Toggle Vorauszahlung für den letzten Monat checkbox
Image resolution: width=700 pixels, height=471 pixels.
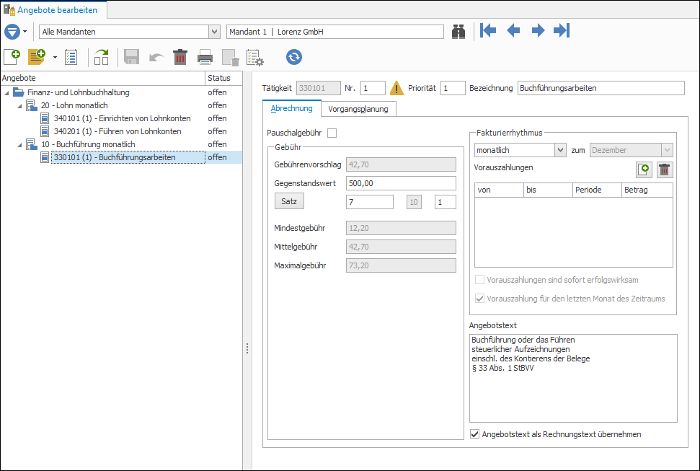tap(479, 299)
